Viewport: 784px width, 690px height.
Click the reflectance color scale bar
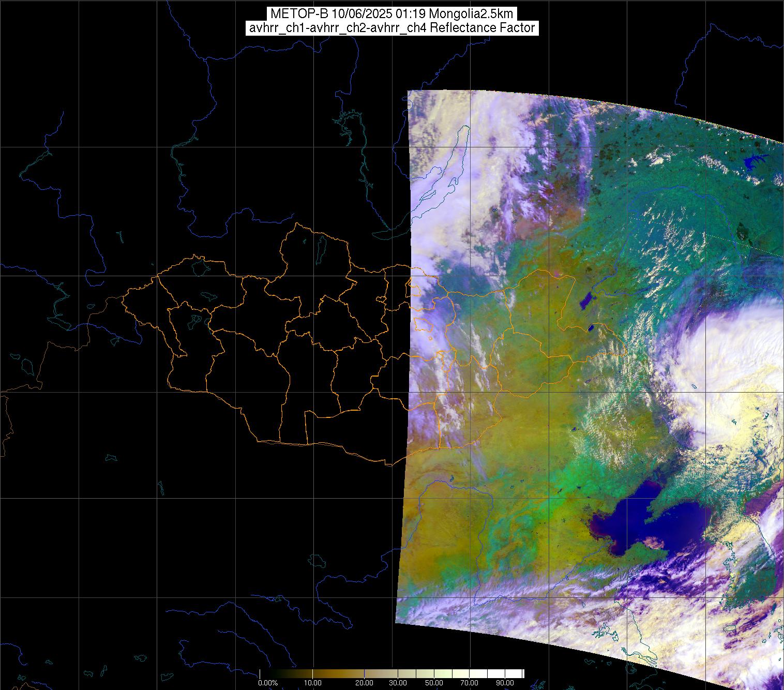[x=392, y=673]
